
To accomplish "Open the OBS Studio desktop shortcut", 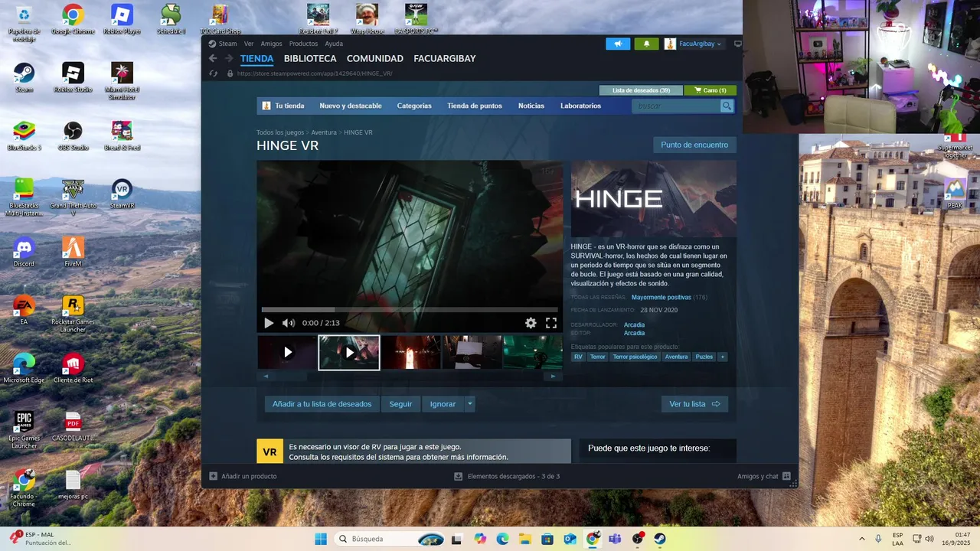I will pyautogui.click(x=73, y=135).
